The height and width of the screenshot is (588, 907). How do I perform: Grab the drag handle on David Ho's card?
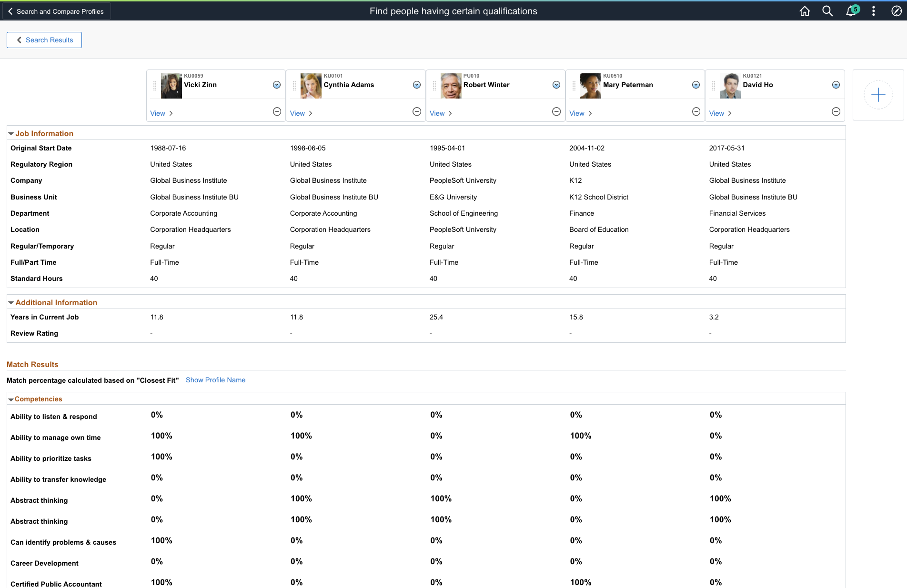pos(714,86)
